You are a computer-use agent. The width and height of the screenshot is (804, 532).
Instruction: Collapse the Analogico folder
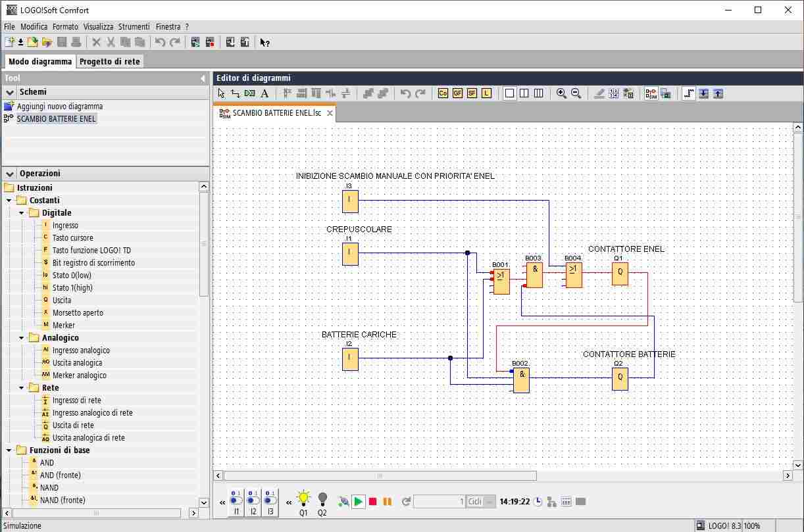pyautogui.click(x=22, y=338)
